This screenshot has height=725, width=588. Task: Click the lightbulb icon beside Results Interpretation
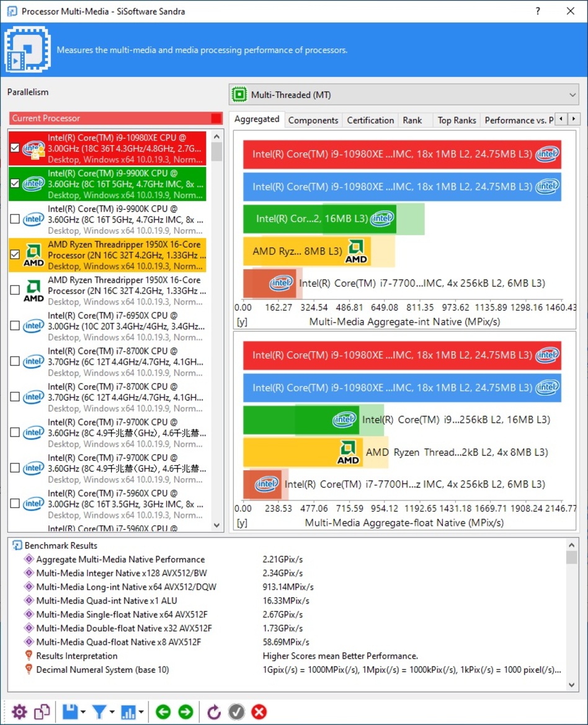click(x=29, y=655)
